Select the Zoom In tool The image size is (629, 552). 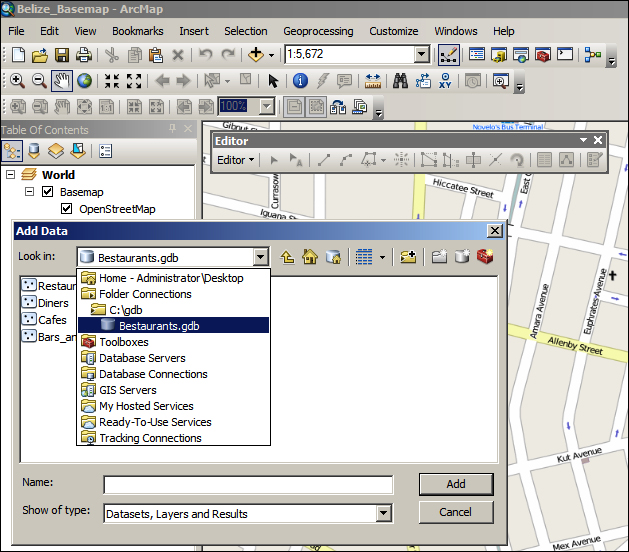click(x=17, y=81)
